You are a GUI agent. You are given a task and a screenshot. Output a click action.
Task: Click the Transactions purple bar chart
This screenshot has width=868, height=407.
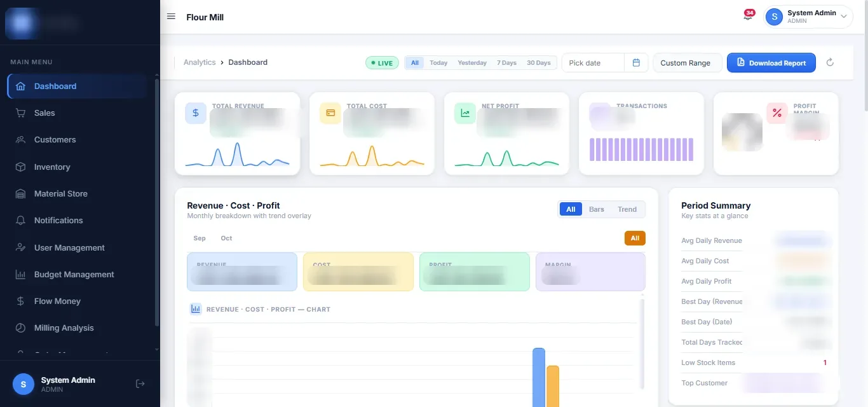click(641, 149)
